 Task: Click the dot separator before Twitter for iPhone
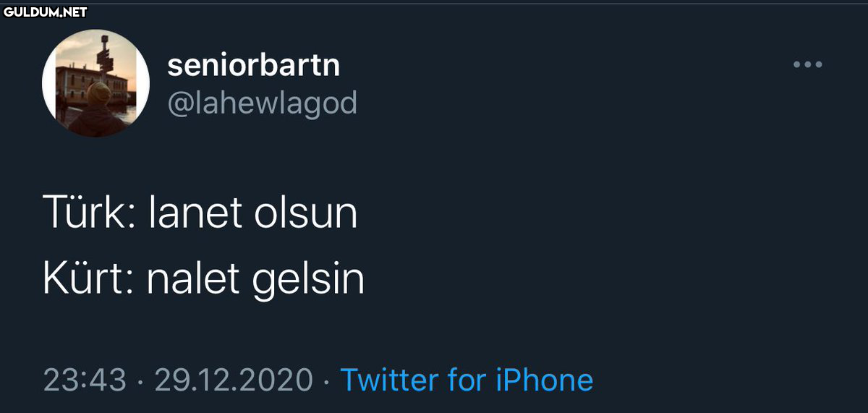(326, 381)
